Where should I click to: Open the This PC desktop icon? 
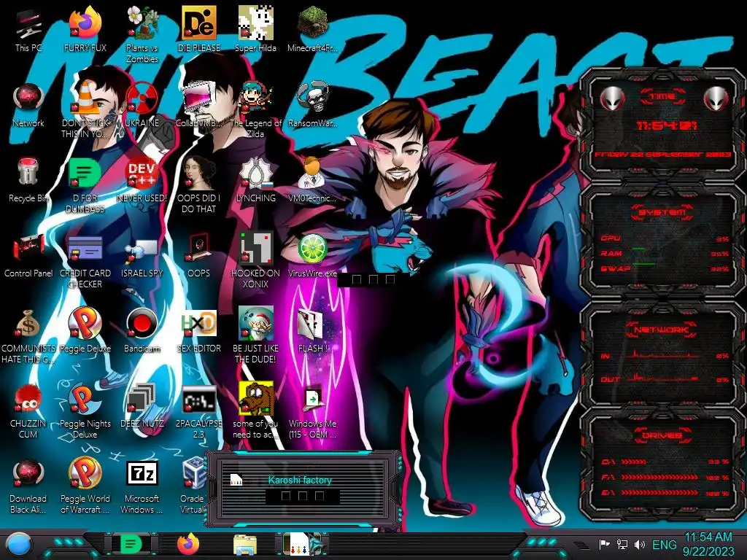click(28, 29)
